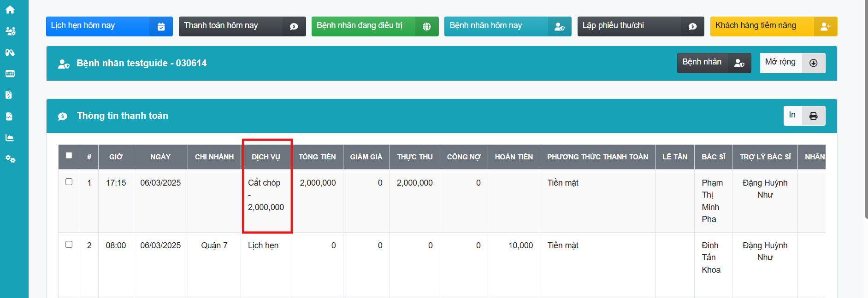This screenshot has height=298, width=868.
Task: Click the printer icon beside In
Action: pyautogui.click(x=813, y=116)
